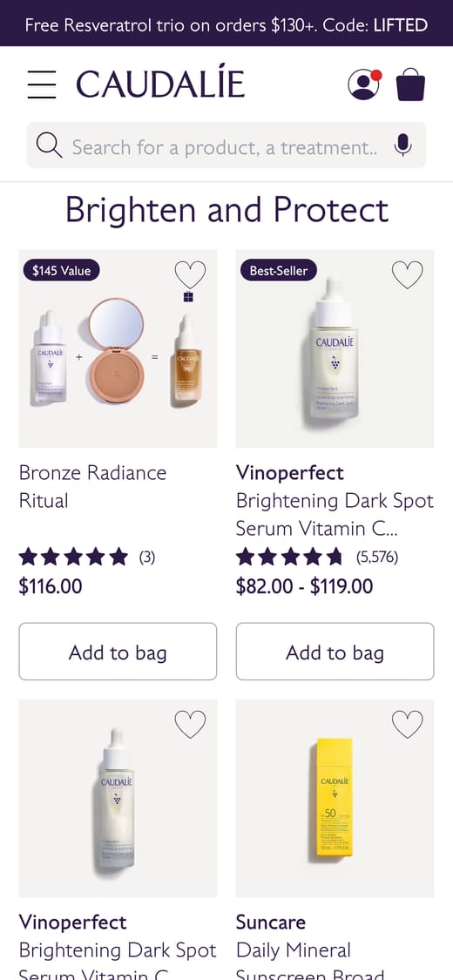The width and height of the screenshot is (453, 980).
Task: Open the Bronze Radiance Ritual title link
Action: (92, 486)
